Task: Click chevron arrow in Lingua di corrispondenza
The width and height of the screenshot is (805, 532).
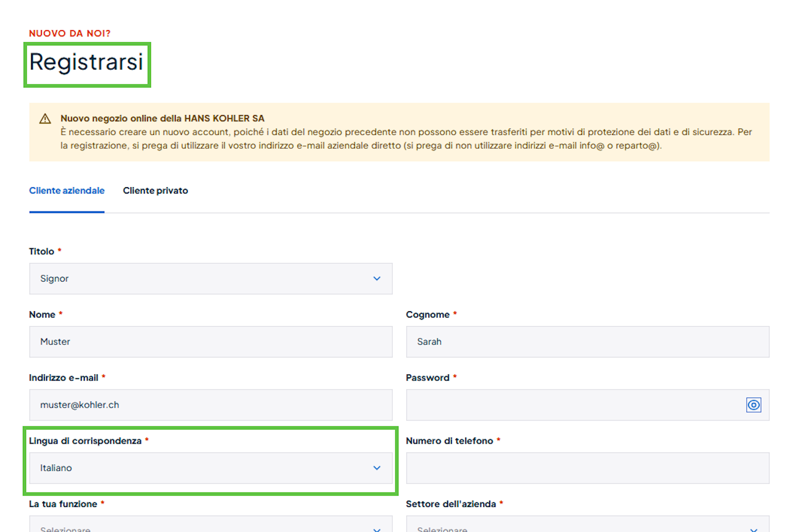Action: pos(377,468)
